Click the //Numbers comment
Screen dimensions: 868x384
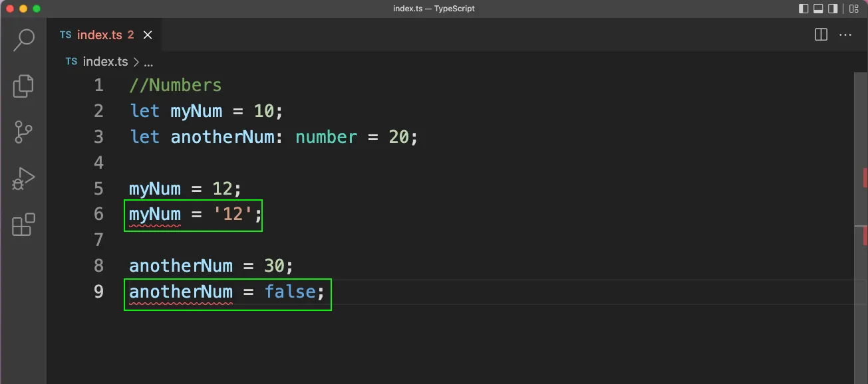[x=176, y=85]
